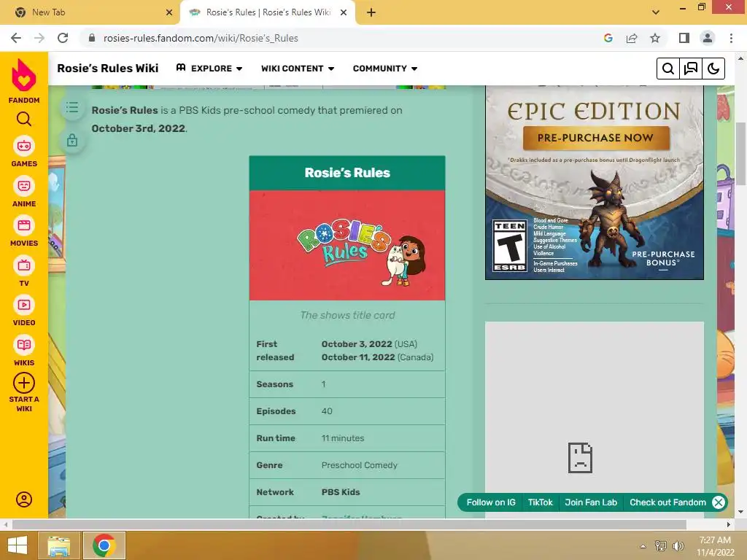This screenshot has width=747, height=560.
Task: Open the Rosie's Rules title card image
Action: [x=347, y=245]
